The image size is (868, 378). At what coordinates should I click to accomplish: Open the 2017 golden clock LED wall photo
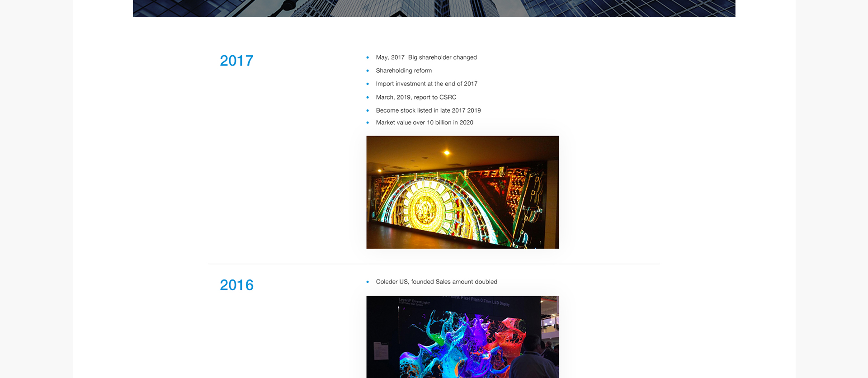462,192
